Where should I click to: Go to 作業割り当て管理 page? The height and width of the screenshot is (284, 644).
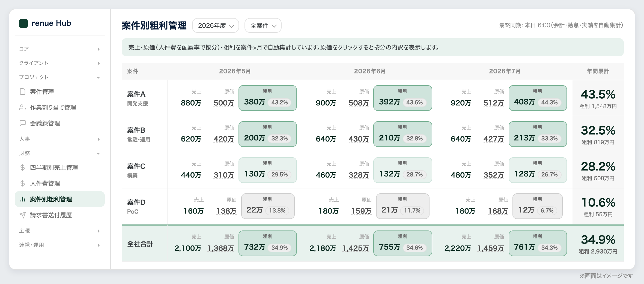pos(60,107)
